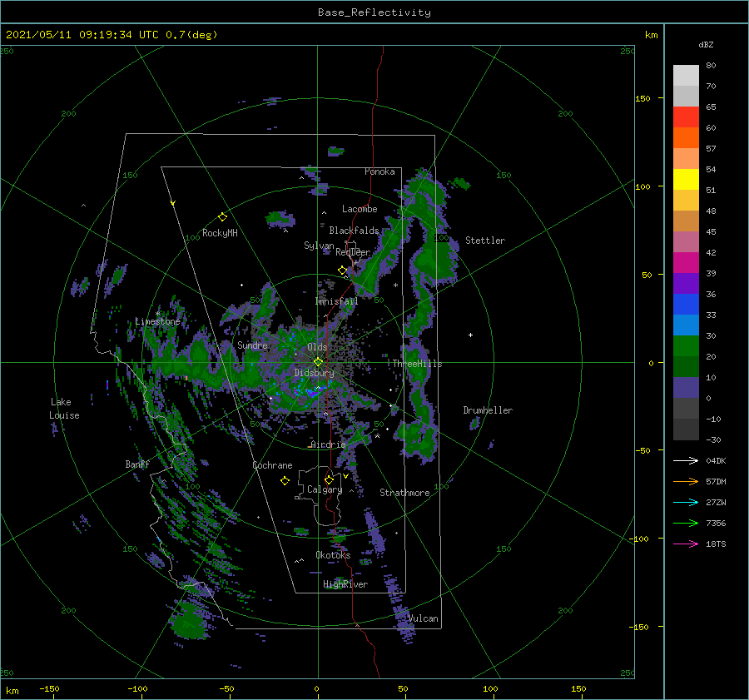Select the orange 57DM arrow in the legend
749x700 pixels.
tap(686, 482)
